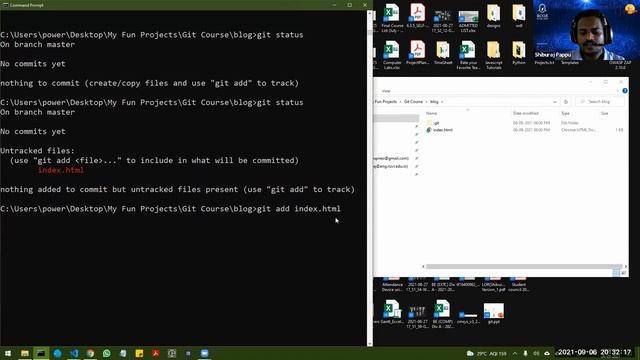
Task: Open the Windows Start menu
Action: (8, 353)
